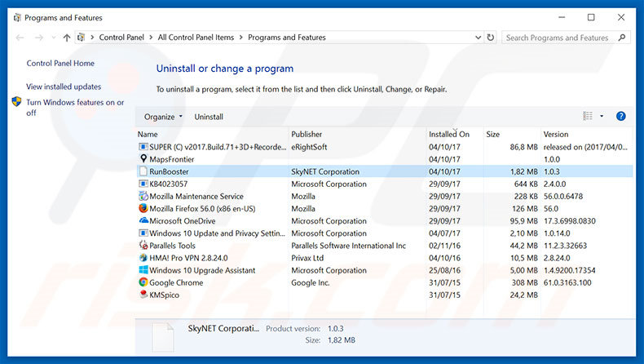Viewport: 644px width, 364px height.
Task: Click the 86,8 MB size cell
Action: 523,147
